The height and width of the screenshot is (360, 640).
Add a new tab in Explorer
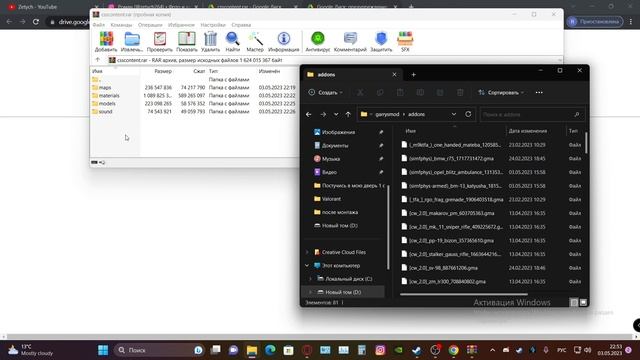coord(413,75)
